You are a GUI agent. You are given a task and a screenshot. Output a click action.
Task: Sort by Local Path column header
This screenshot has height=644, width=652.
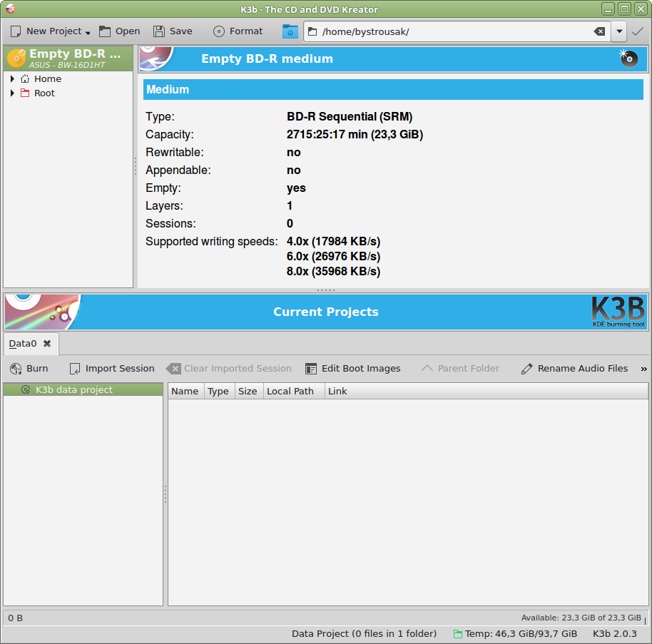tap(294, 392)
